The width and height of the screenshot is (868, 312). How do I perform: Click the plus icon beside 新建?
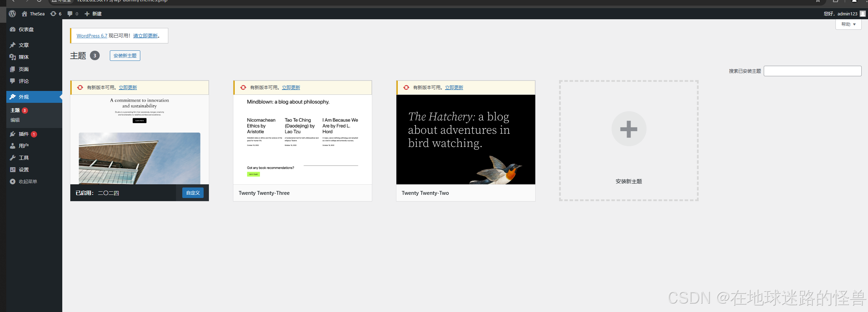click(x=87, y=14)
